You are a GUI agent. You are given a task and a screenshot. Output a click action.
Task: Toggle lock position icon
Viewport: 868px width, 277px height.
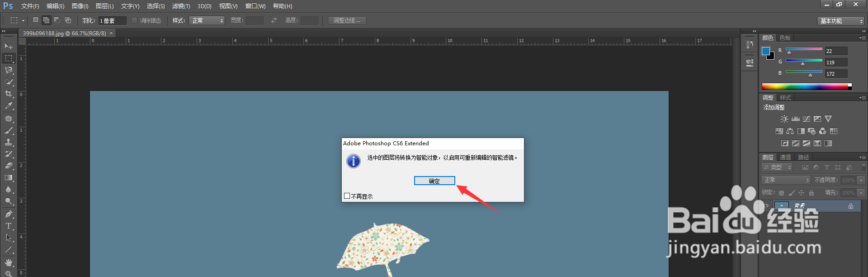(802, 193)
